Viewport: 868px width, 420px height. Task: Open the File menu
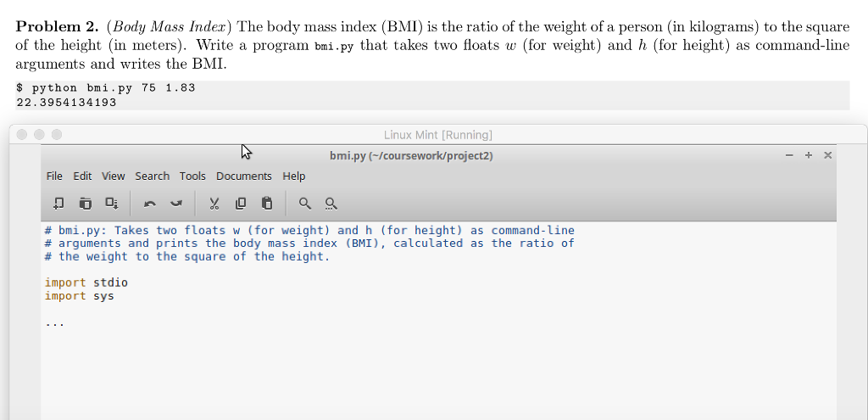[54, 176]
